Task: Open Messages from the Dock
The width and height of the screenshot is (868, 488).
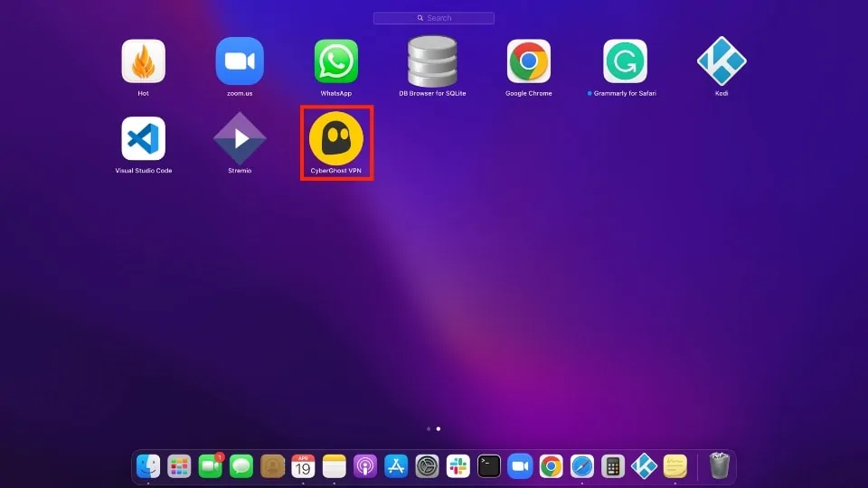Action: 241,466
